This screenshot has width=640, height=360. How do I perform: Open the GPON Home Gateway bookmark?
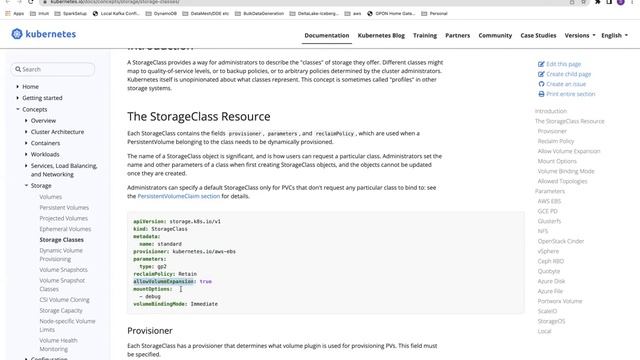(391, 13)
